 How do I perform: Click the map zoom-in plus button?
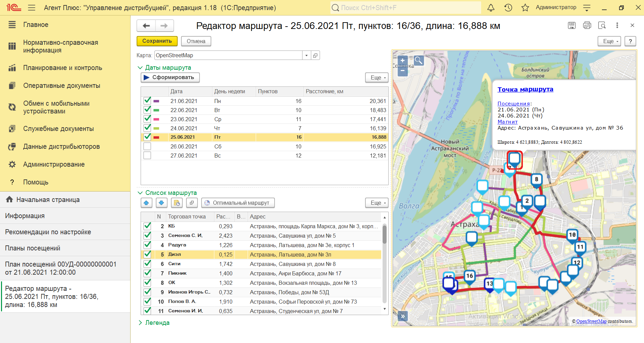[x=402, y=61]
